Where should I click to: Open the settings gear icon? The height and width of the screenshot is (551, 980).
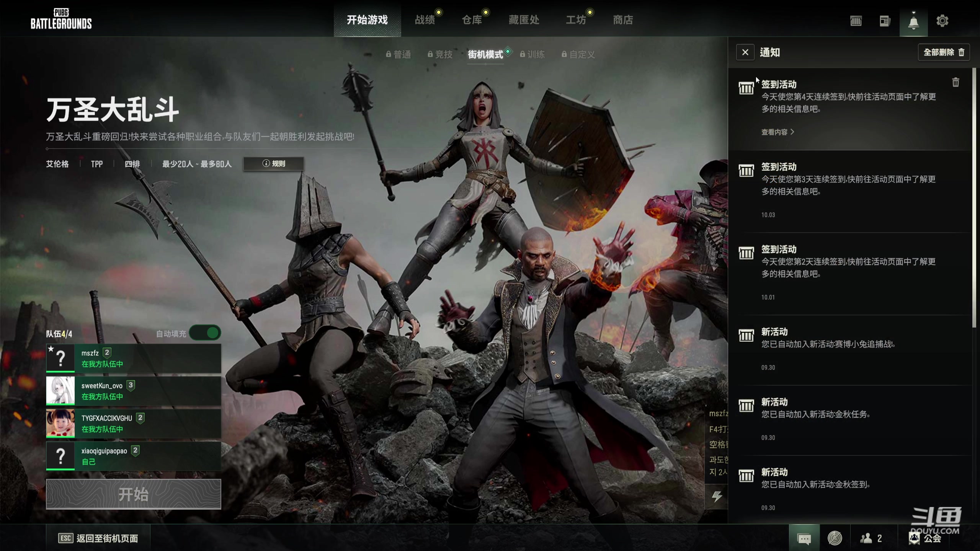point(942,21)
